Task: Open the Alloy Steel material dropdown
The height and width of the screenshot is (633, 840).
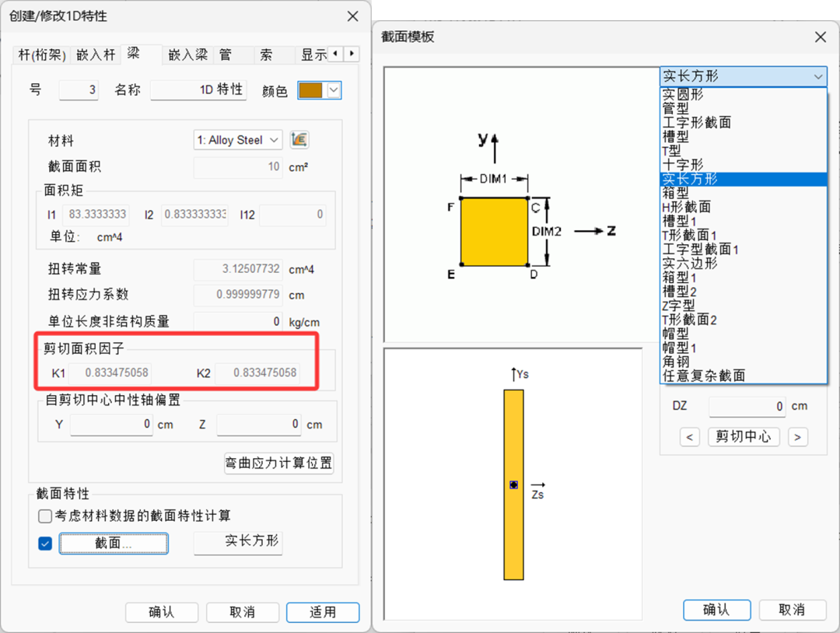Action: tap(238, 140)
